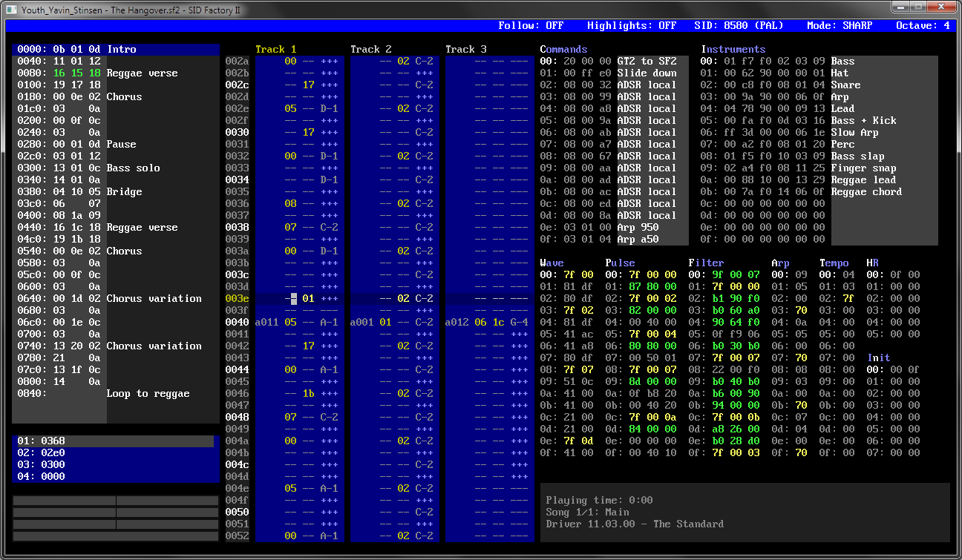This screenshot has width=962, height=560.
Task: Click the Pulse table heading
Action: (x=620, y=263)
